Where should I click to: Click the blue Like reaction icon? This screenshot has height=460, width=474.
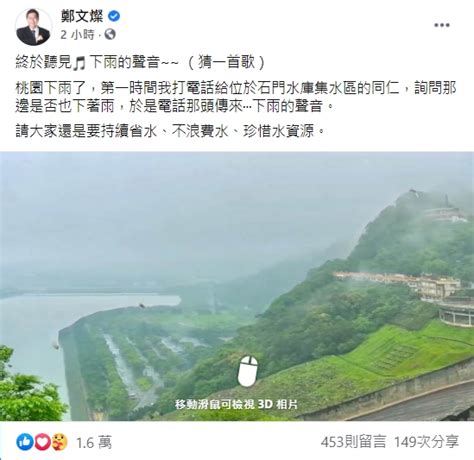25,442
